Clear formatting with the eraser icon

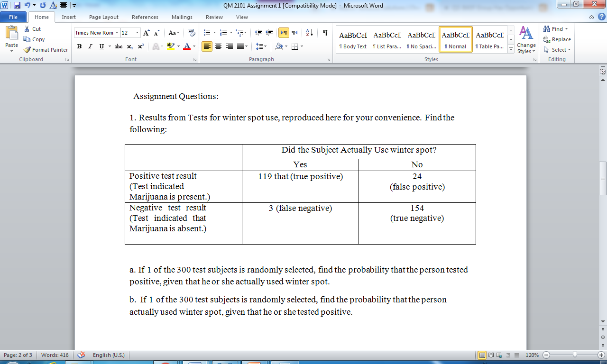(192, 33)
